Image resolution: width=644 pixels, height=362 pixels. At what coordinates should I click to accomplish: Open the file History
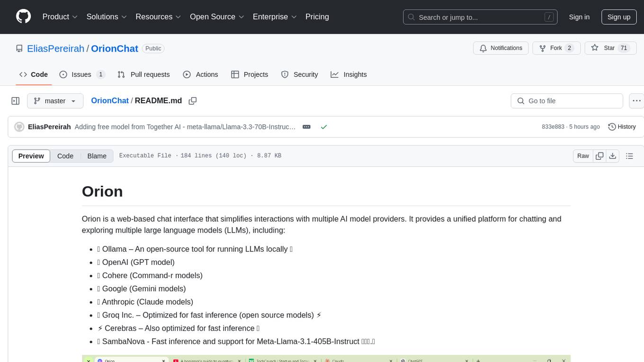(622, 127)
